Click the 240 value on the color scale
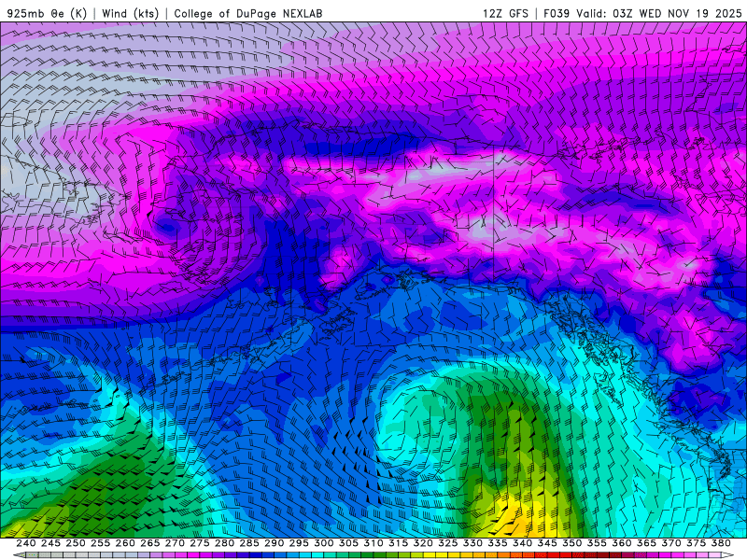This screenshot has width=747, height=560. tap(26, 543)
